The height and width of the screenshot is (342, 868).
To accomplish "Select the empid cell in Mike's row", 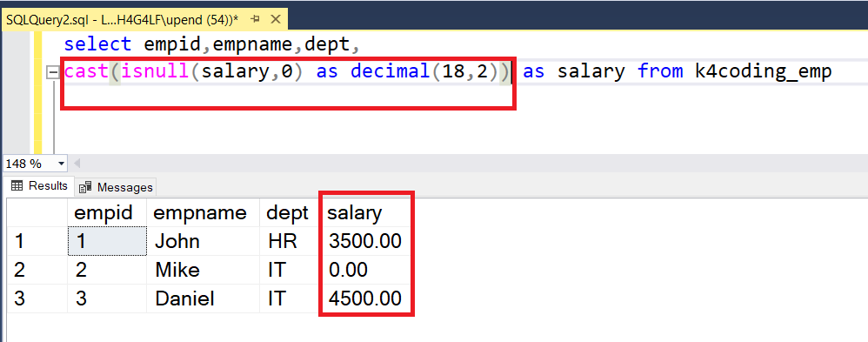I will [107, 270].
